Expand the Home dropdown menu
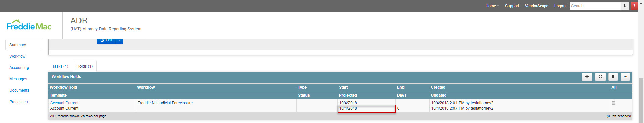The width and height of the screenshot is (644, 123). (x=492, y=6)
